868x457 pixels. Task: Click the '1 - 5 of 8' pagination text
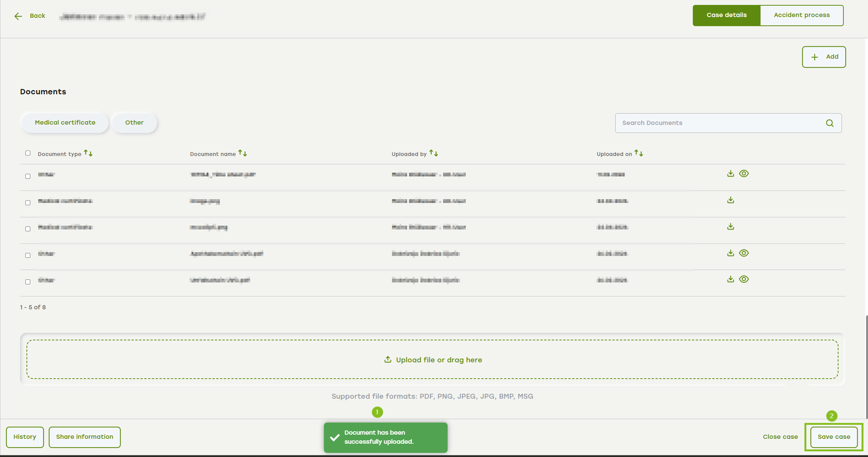[x=33, y=307]
